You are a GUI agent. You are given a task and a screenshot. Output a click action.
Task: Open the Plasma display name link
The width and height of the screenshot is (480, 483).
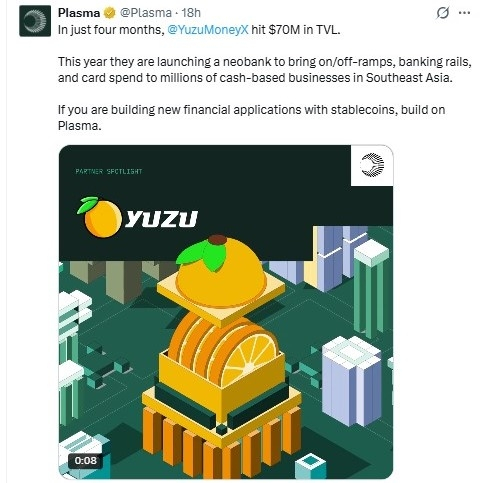(x=79, y=13)
